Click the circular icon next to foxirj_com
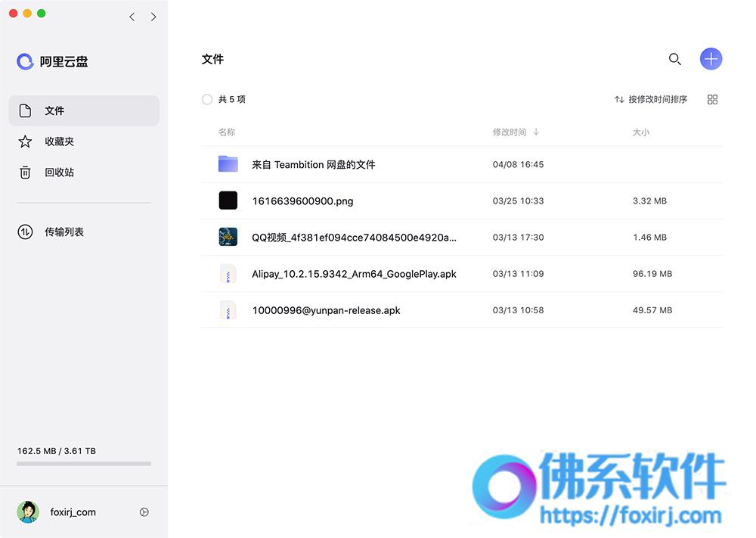This screenshot has height=538, width=756. click(x=144, y=512)
